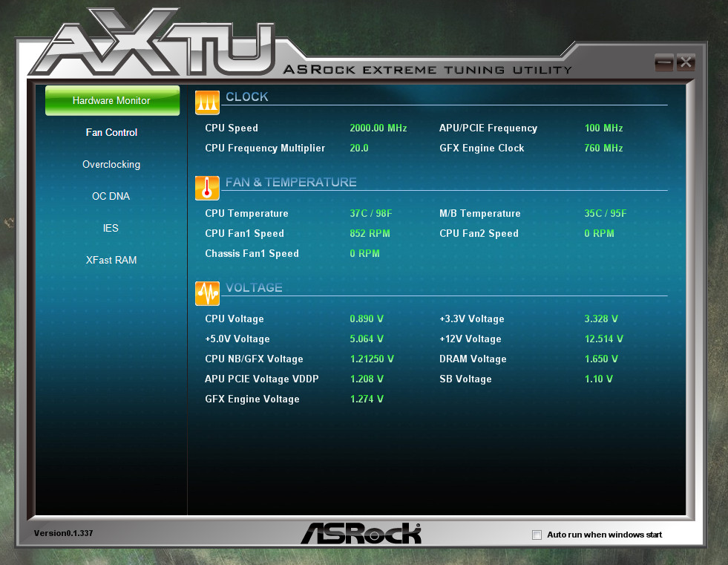728x565 pixels.
Task: Click the Chassis Fan1 0 RPM value
Action: 365,253
